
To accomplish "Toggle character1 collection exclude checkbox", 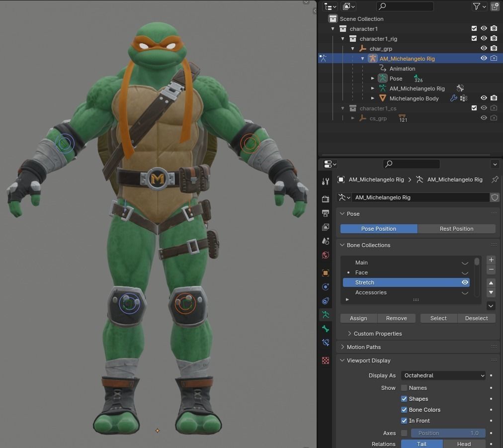I will coord(474,28).
